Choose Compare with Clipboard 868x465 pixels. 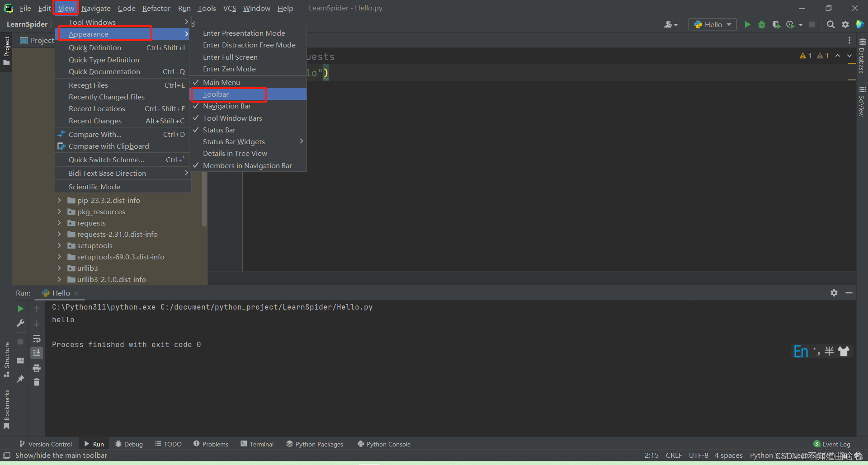coord(123,146)
